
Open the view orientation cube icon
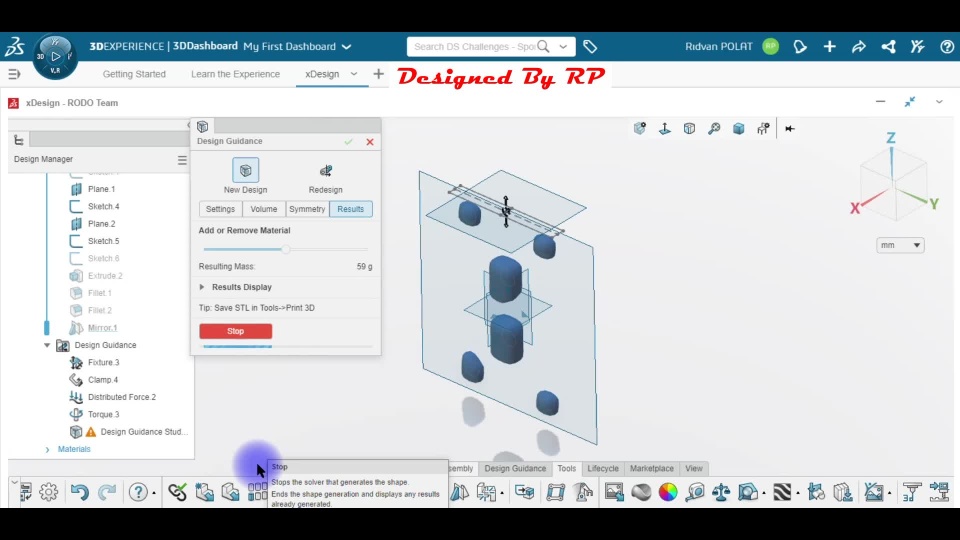(689, 129)
